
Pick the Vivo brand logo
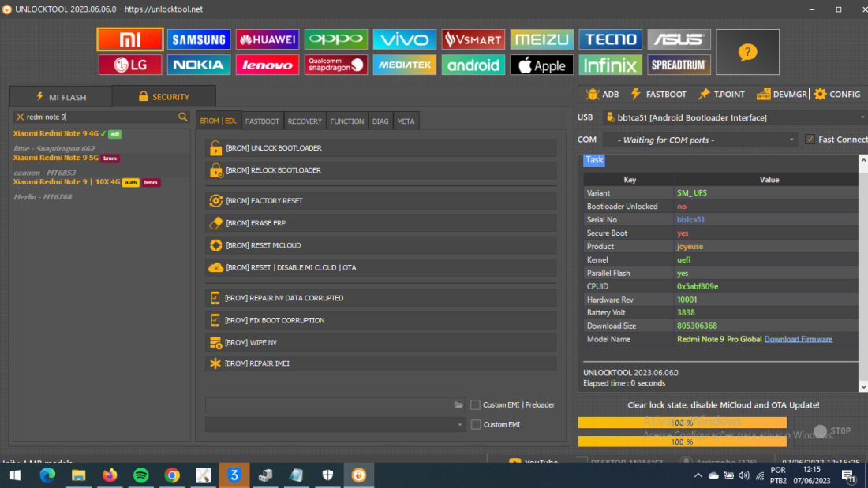pos(405,40)
